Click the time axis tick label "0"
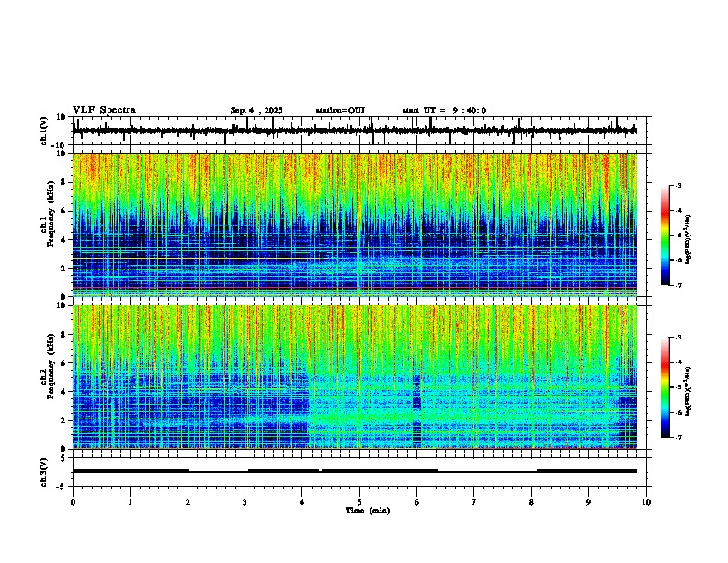This screenshot has width=728, height=563. [x=73, y=502]
